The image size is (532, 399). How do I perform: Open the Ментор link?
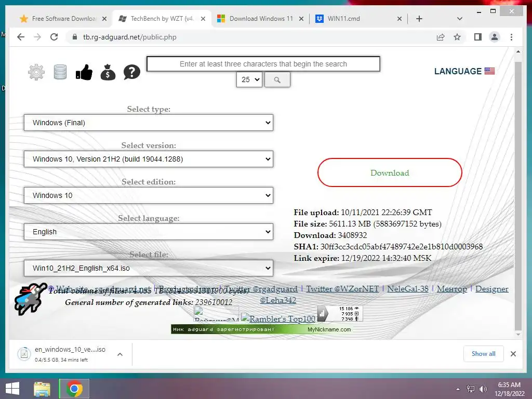451,289
